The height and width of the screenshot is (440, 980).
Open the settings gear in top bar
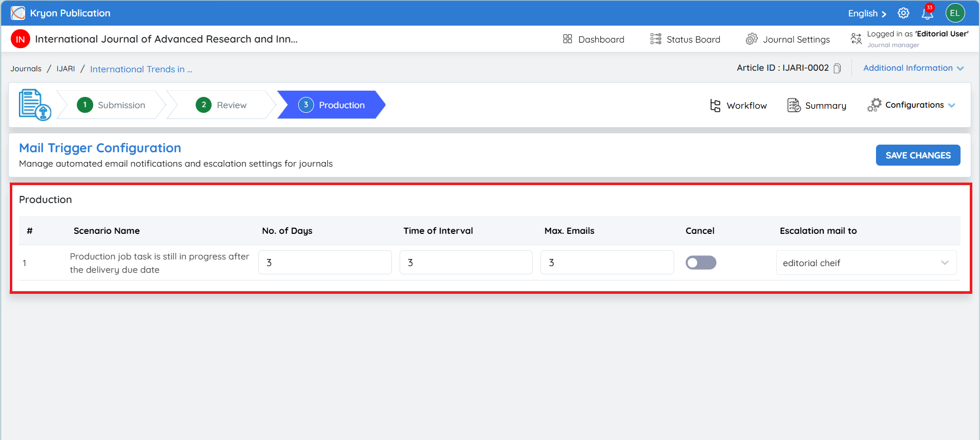904,13
